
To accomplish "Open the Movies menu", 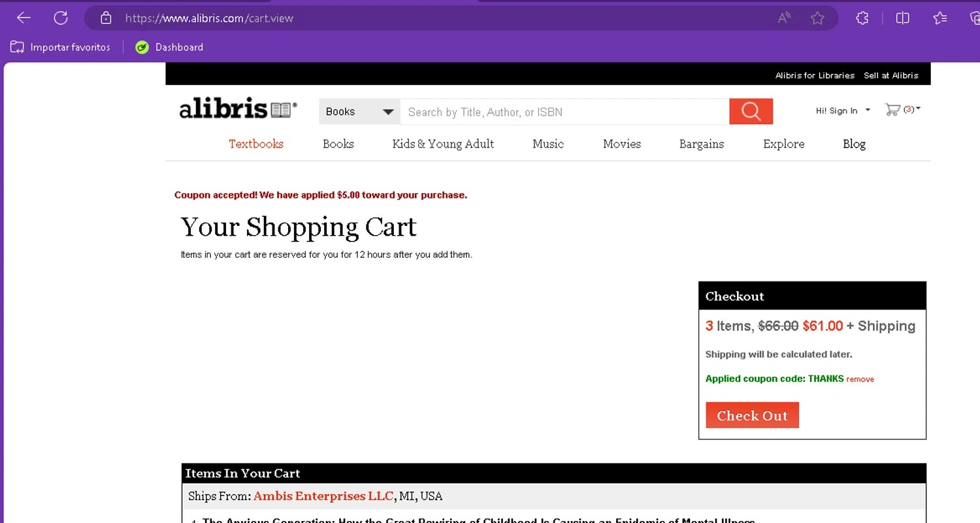I will pos(622,144).
